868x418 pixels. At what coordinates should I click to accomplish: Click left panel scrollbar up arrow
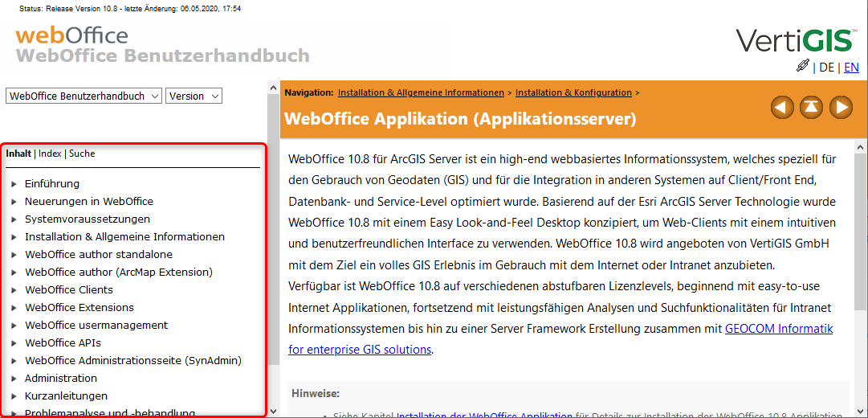(274, 88)
